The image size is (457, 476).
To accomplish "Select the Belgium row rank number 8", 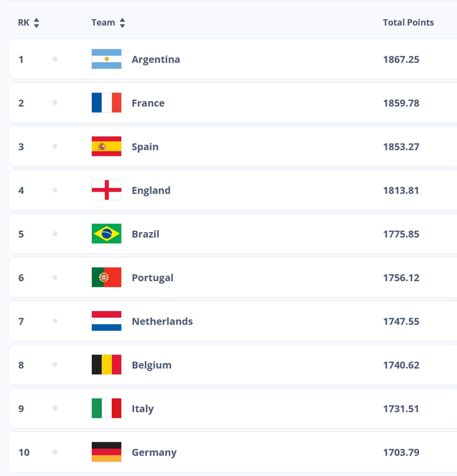I will pos(21,365).
